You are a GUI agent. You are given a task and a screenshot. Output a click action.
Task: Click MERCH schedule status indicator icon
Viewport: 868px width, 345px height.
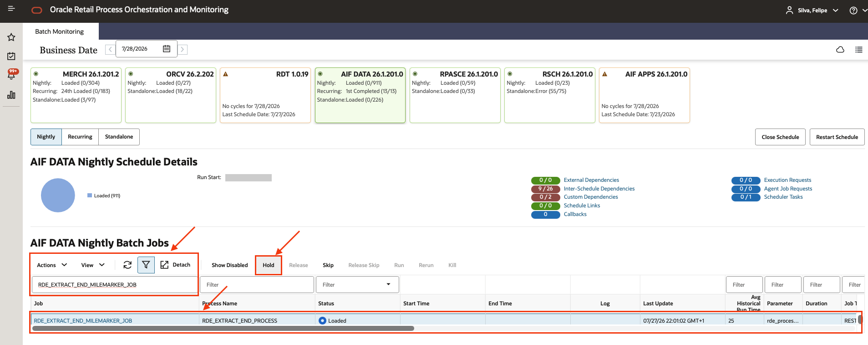pos(36,74)
